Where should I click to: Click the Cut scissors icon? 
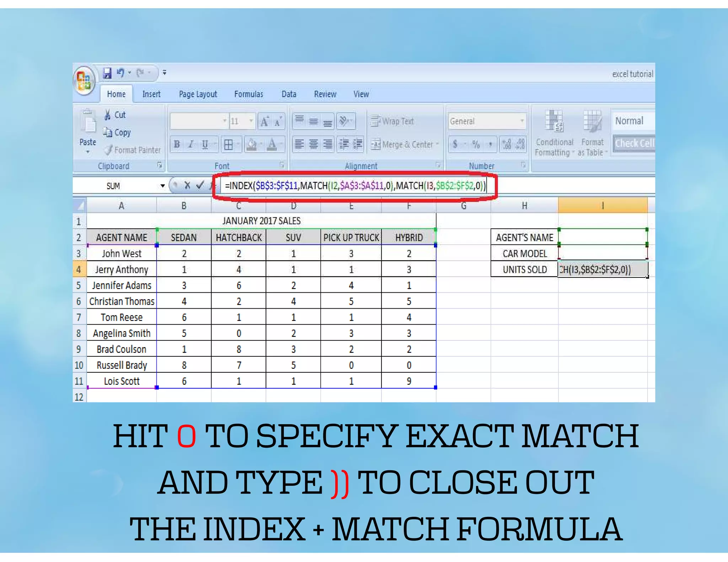(x=107, y=115)
